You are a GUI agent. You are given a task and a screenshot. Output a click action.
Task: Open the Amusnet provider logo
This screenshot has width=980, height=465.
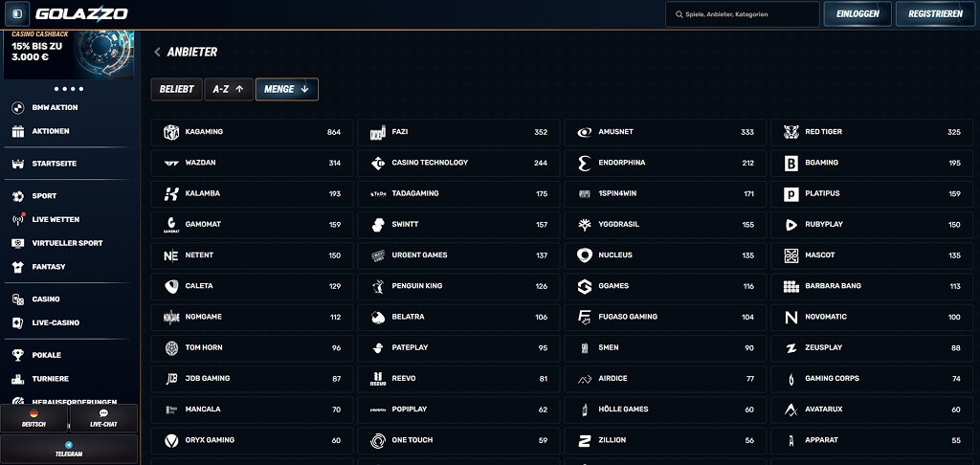pyautogui.click(x=585, y=132)
